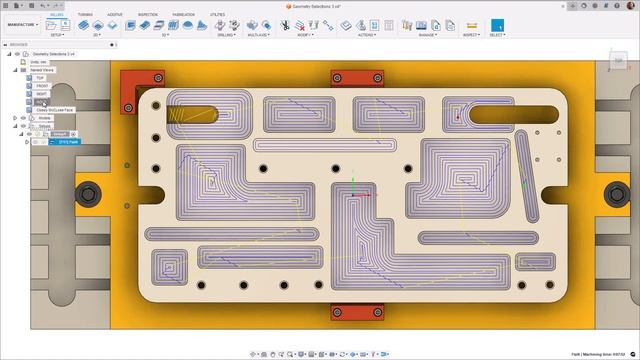Switch to the UTILITIES tab
The height and width of the screenshot is (360, 640).
[x=218, y=15]
